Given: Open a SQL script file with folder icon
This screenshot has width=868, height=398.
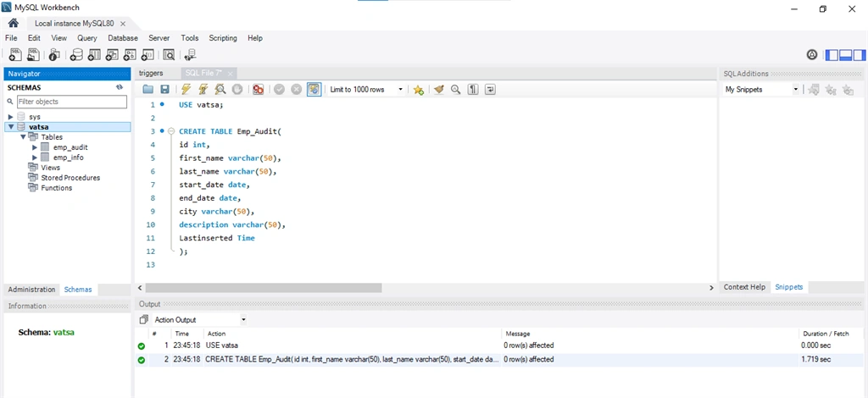Looking at the screenshot, I should coord(147,90).
